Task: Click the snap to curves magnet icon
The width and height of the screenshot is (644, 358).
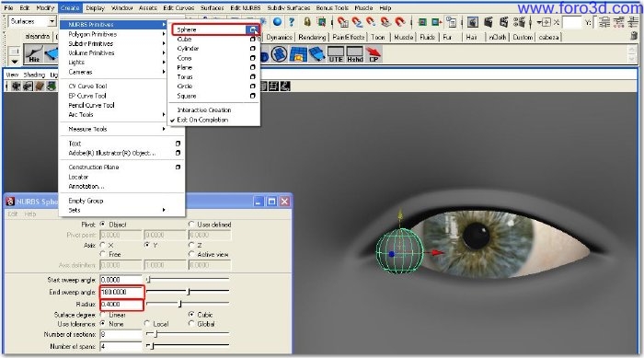Action: click(x=357, y=22)
